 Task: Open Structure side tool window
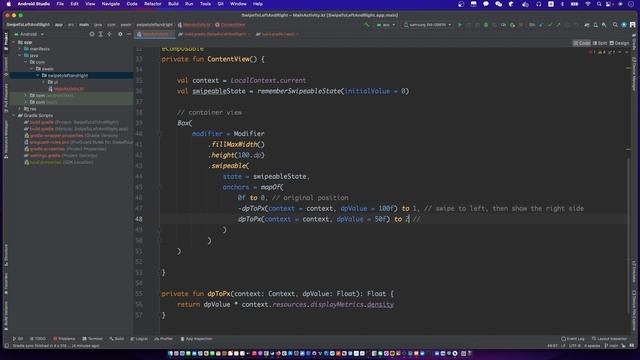pyautogui.click(x=6, y=255)
